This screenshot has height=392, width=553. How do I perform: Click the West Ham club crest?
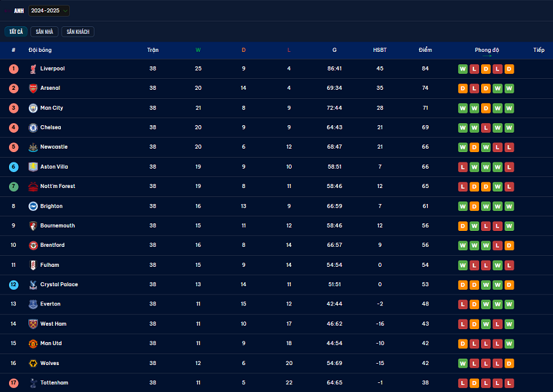[x=33, y=324]
